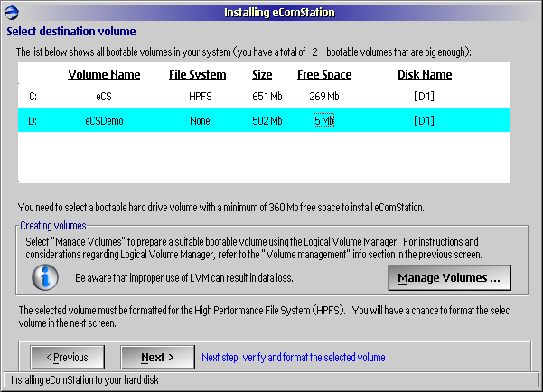Click status bar text 'Installing eComStation to your hard disk'
This screenshot has height=392, width=543.
85,380
